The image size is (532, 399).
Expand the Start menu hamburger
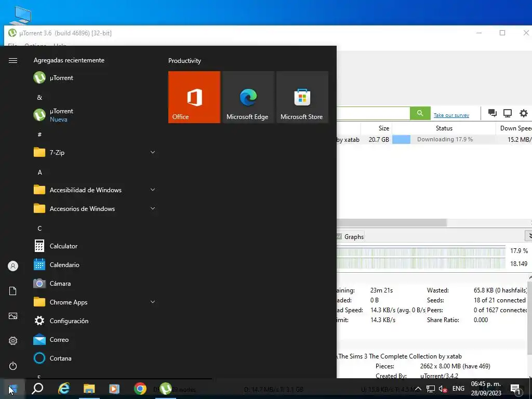13,60
